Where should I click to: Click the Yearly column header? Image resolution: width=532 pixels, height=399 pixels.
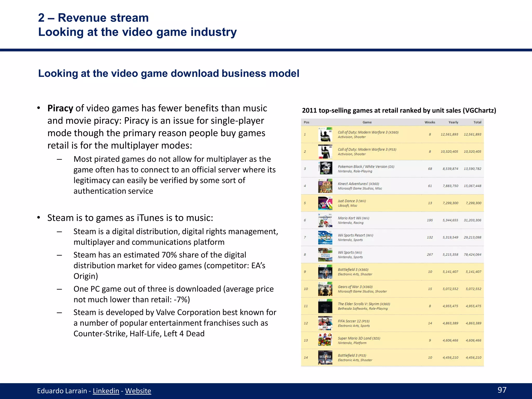(x=453, y=122)
